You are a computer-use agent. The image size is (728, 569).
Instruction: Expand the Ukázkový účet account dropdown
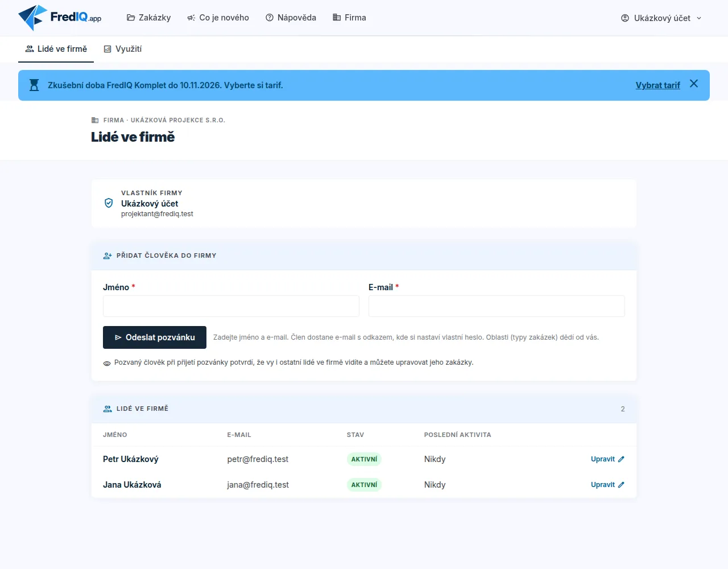pyautogui.click(x=661, y=18)
